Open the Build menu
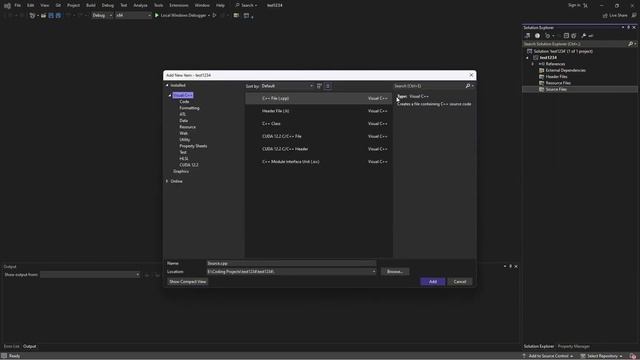640x360 pixels. point(91,5)
